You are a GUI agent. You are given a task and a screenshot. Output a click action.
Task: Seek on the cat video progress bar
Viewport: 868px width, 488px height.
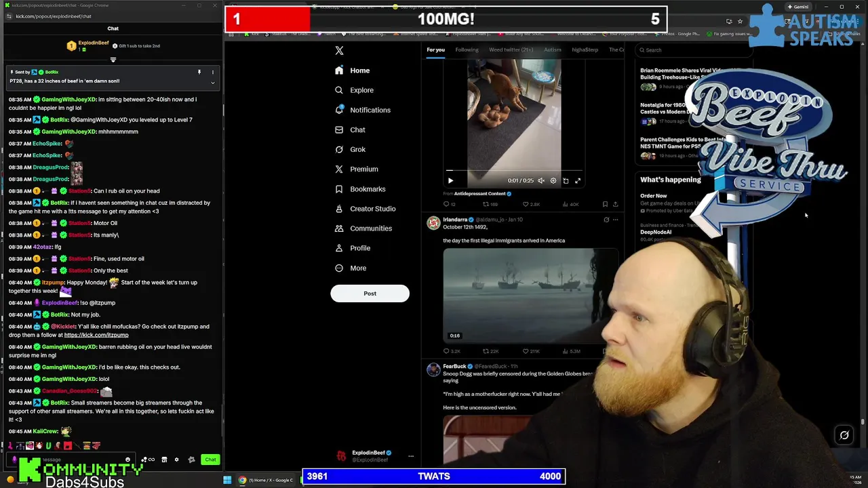(514, 171)
